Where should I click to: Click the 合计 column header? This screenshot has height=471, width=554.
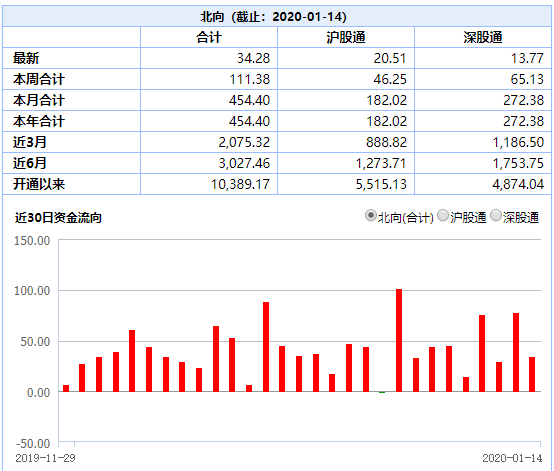pyautogui.click(x=209, y=37)
